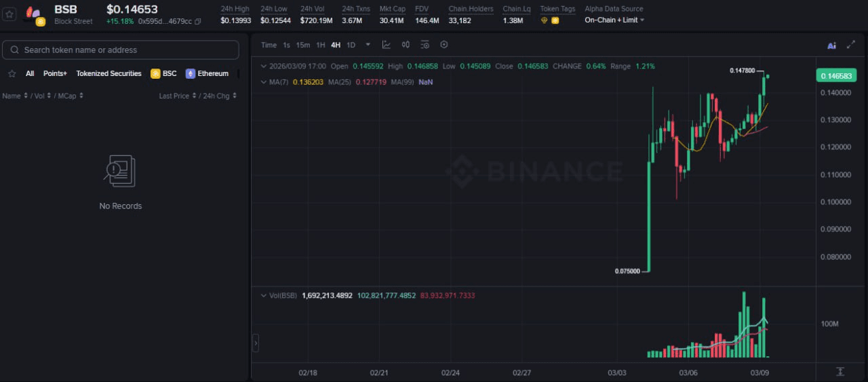Click the MA(25) value 0.127719
Image resolution: width=868 pixels, height=382 pixels.
[370, 82]
